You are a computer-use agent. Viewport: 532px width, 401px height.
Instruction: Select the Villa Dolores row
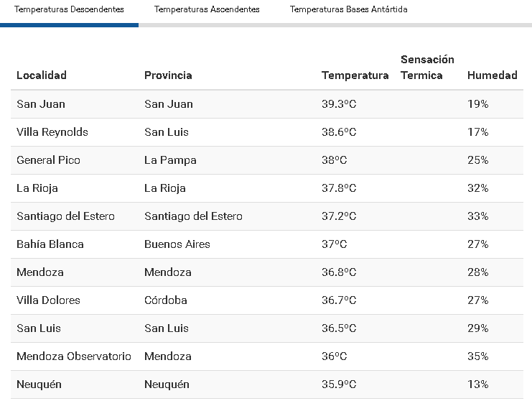(48, 300)
